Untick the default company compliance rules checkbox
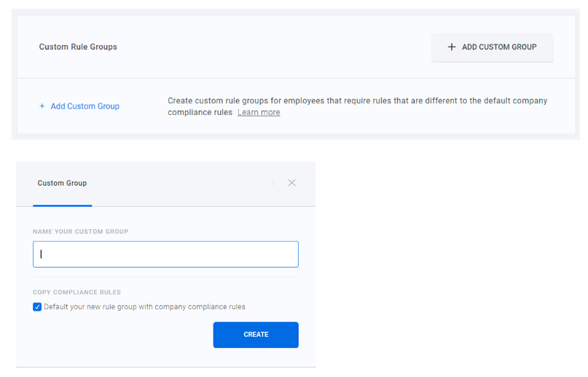Screen dimensions: 588x377 (x=37, y=307)
